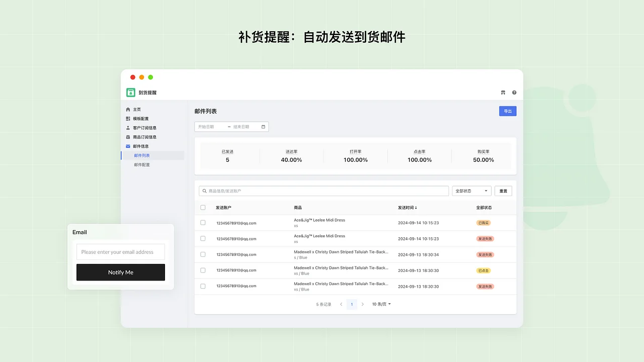Open the help question mark icon
The width and height of the screenshot is (644, 362).
[514, 93]
